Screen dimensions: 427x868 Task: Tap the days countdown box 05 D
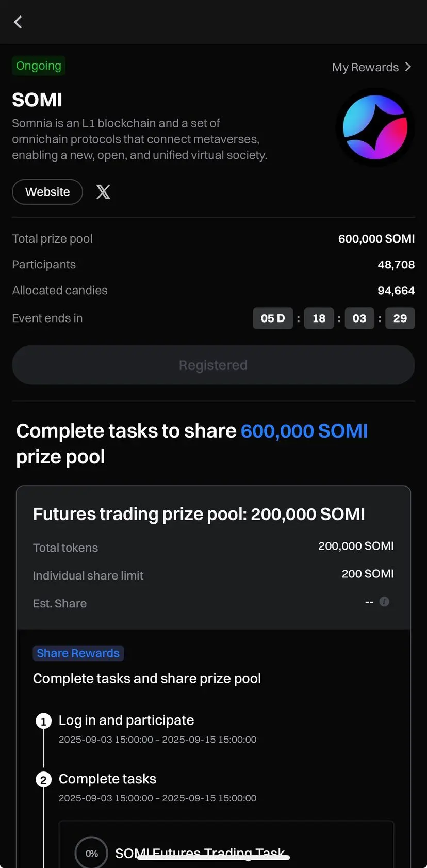[x=273, y=318]
